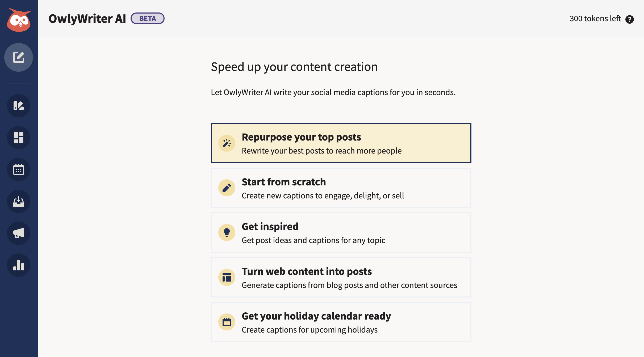Choose Turn web content into posts

[341, 277]
